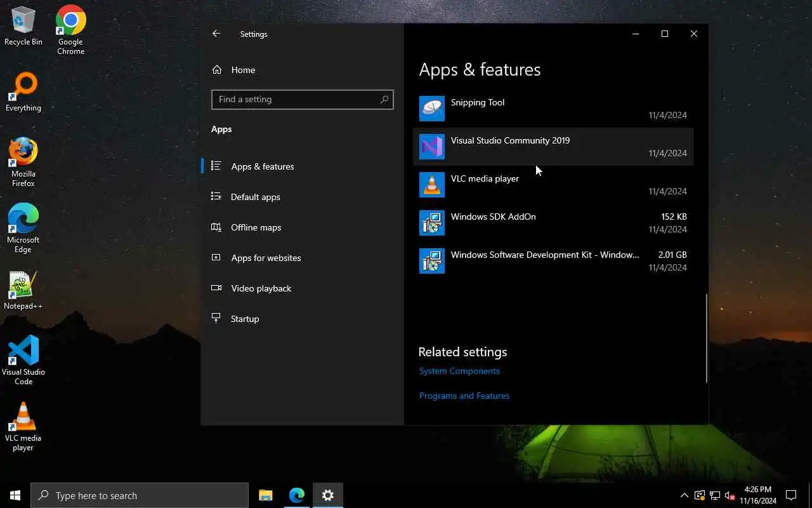Select the Snipping Tool entry text
The width and height of the screenshot is (812, 508).
478,102
